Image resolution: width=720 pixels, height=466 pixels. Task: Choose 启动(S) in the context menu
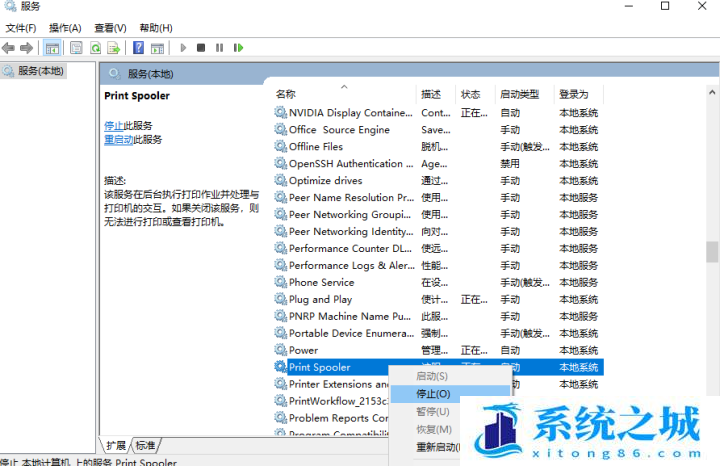coord(450,376)
